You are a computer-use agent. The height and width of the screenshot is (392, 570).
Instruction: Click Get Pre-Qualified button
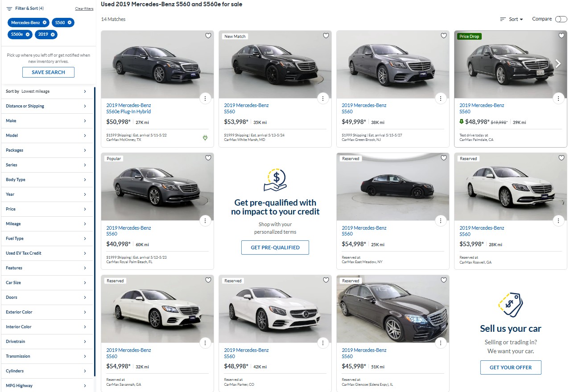pyautogui.click(x=275, y=248)
